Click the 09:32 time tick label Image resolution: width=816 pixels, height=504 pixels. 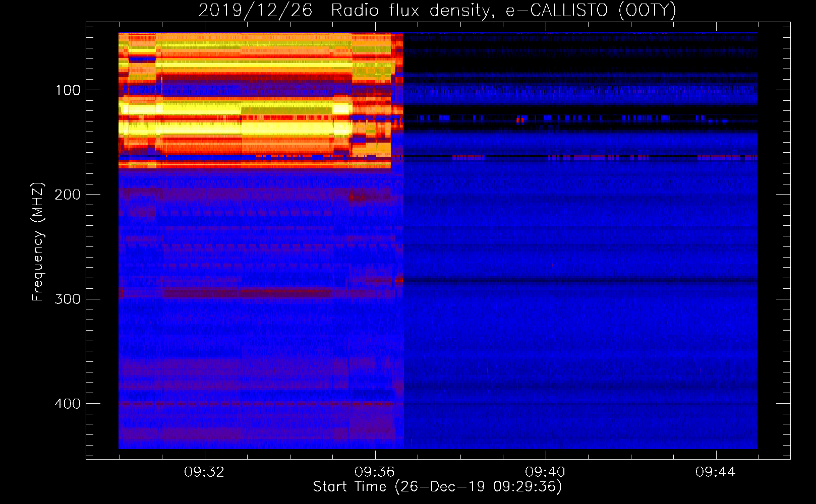204,472
